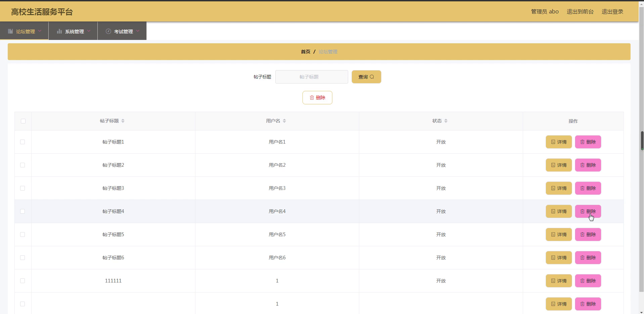Click the 考试管理 compass icon

point(108,31)
